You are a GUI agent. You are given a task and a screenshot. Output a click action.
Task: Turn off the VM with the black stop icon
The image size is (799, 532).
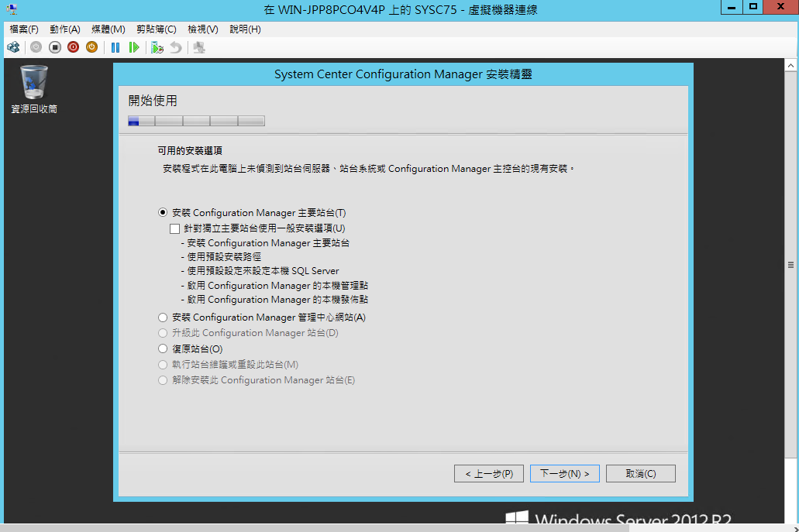54,47
